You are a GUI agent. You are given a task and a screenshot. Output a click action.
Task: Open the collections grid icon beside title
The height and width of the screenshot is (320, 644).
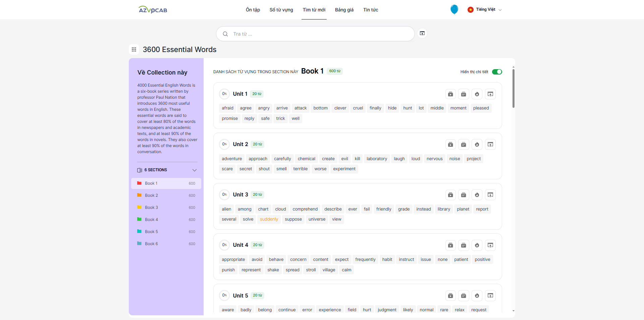(134, 50)
